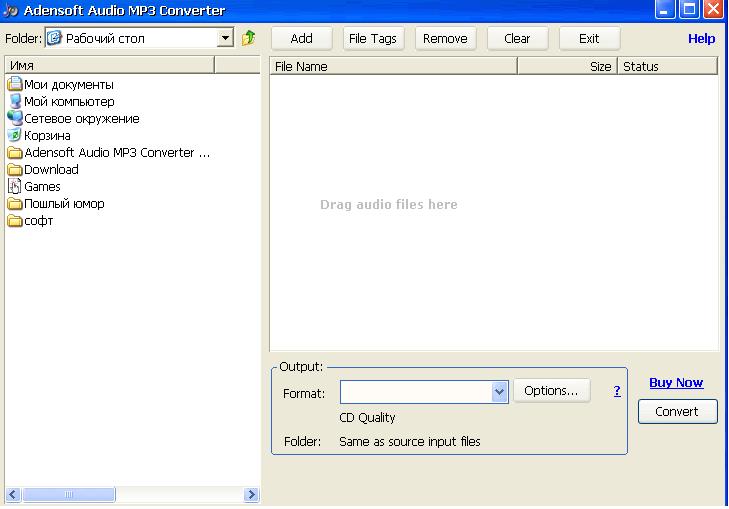729x509 pixels.
Task: Select the Корзина recycle bin icon
Action: 14,135
